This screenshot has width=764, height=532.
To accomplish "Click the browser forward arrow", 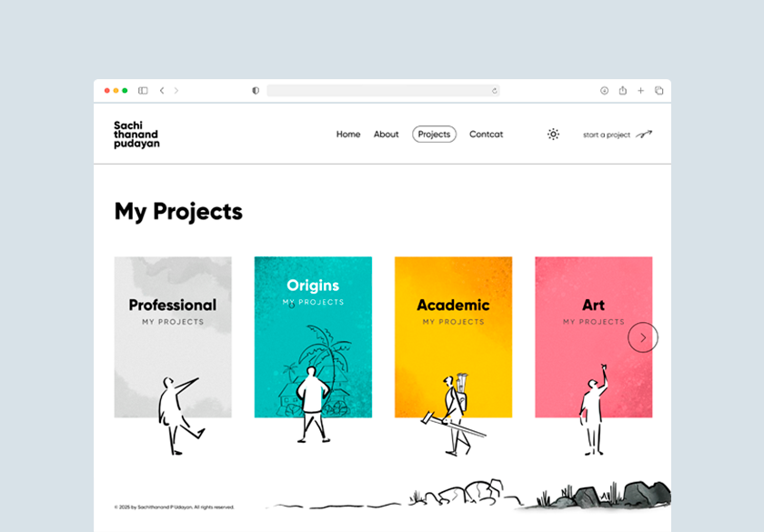I will (176, 91).
